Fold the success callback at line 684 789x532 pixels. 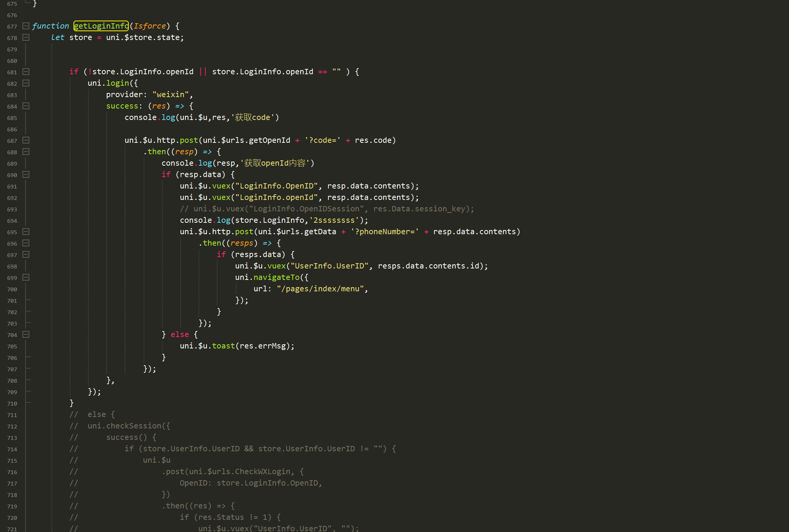(x=26, y=106)
